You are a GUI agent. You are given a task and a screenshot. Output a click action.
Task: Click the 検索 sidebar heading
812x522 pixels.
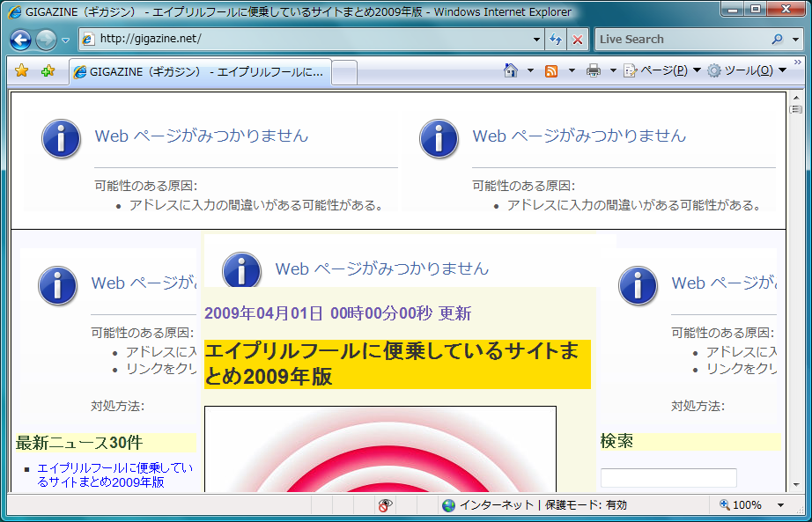pos(616,442)
